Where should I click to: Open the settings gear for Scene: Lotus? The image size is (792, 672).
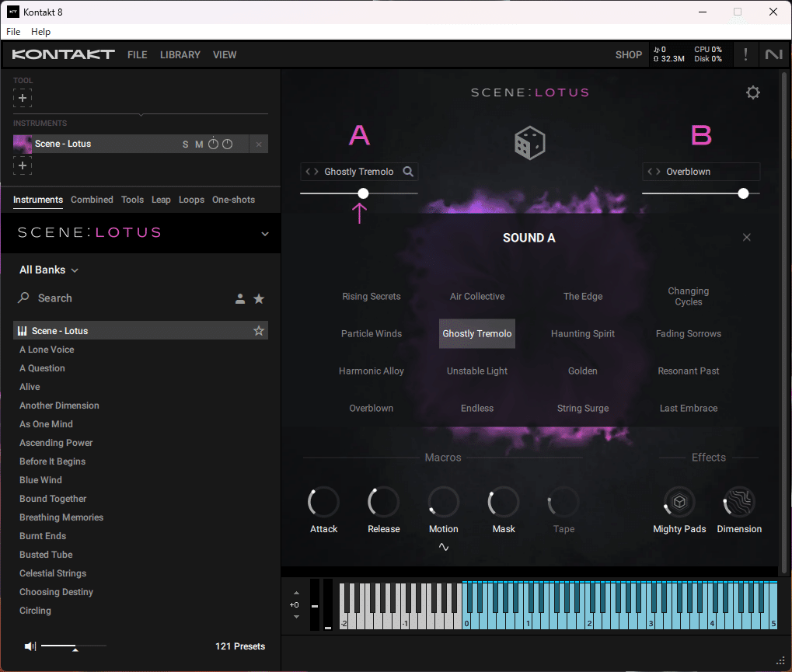click(x=752, y=92)
